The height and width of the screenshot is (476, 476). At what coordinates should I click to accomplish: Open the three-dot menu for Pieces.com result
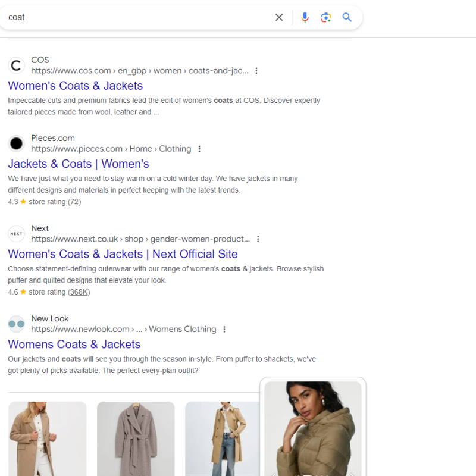point(199,149)
